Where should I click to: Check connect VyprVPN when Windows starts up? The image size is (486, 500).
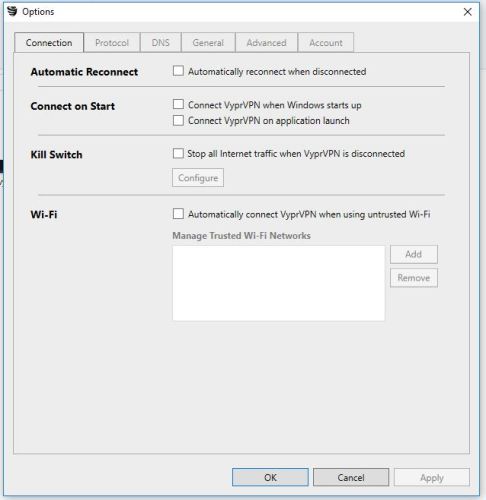tap(178, 104)
